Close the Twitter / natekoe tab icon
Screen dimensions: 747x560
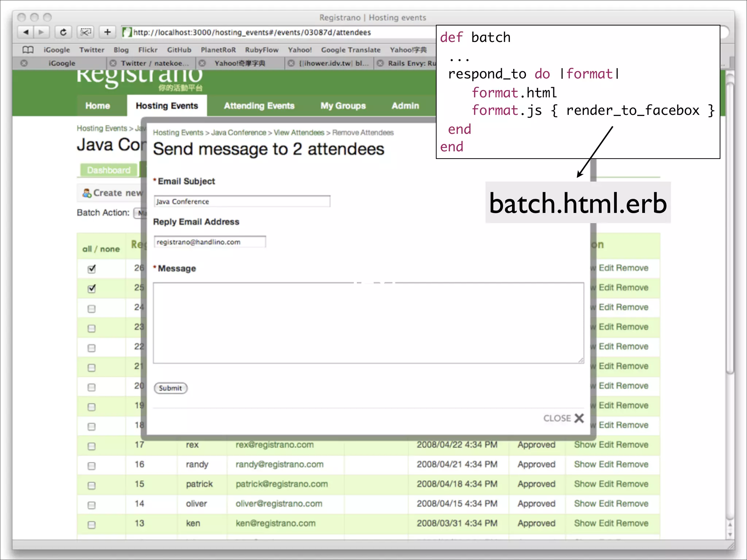113,63
